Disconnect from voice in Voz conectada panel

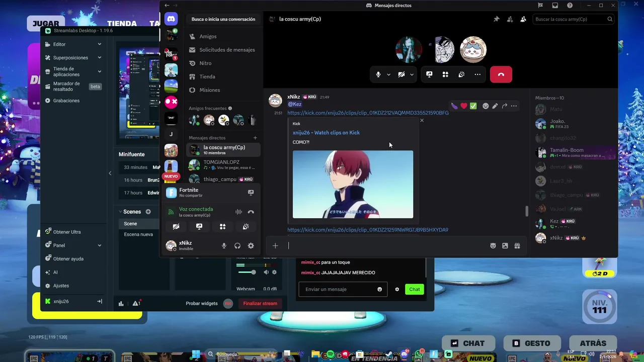251,212
